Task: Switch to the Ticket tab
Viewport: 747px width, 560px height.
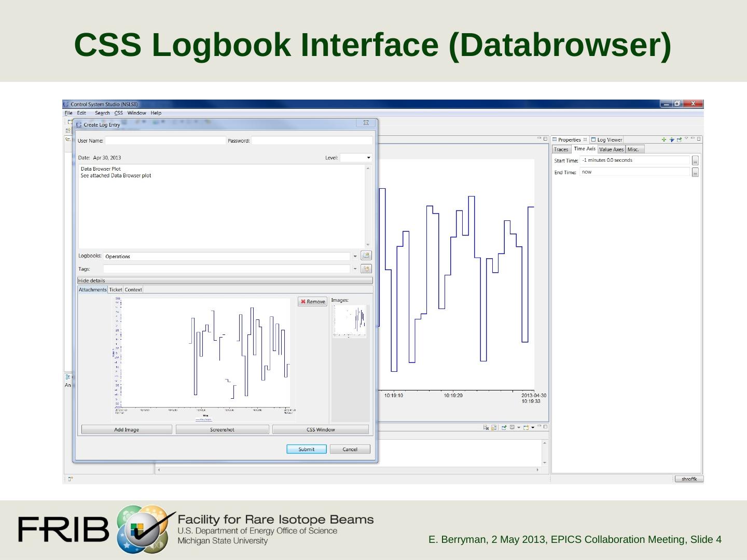Action: pos(116,290)
